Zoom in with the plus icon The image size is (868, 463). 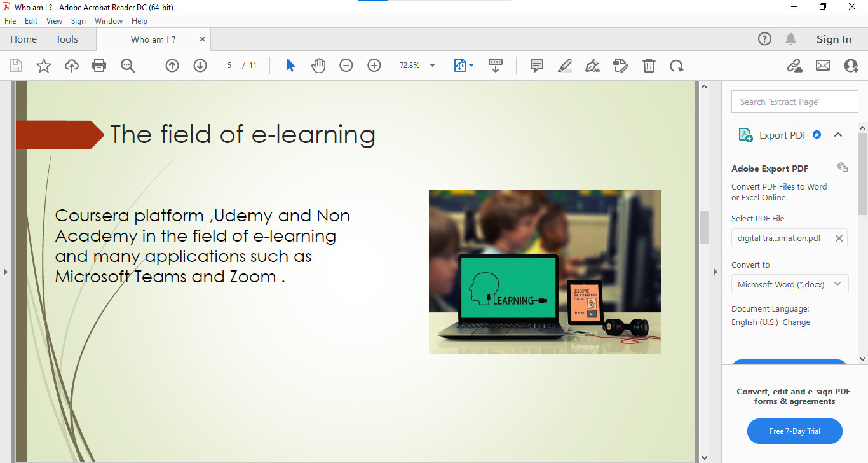pos(374,65)
